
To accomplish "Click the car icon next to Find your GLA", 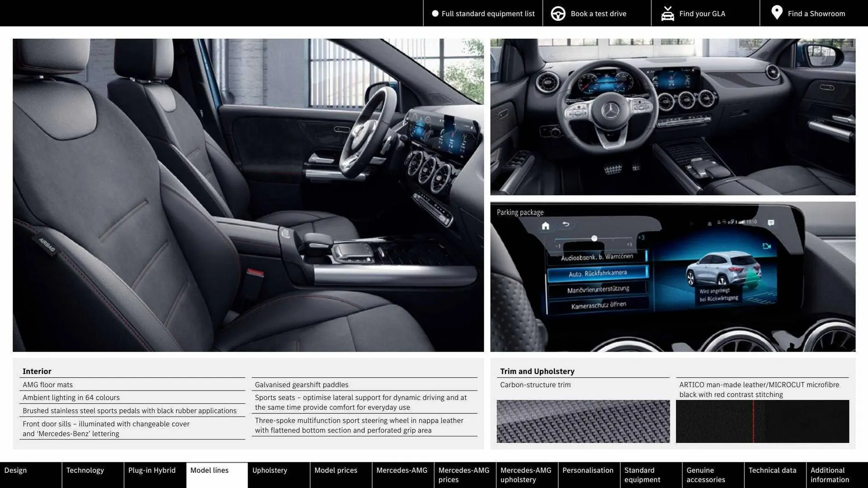I will (667, 13).
